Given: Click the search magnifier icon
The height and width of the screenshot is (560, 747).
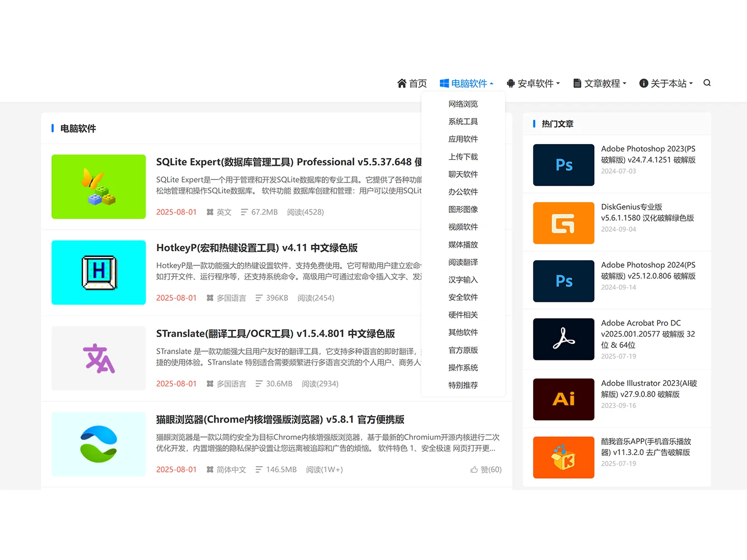Looking at the screenshot, I should (707, 83).
